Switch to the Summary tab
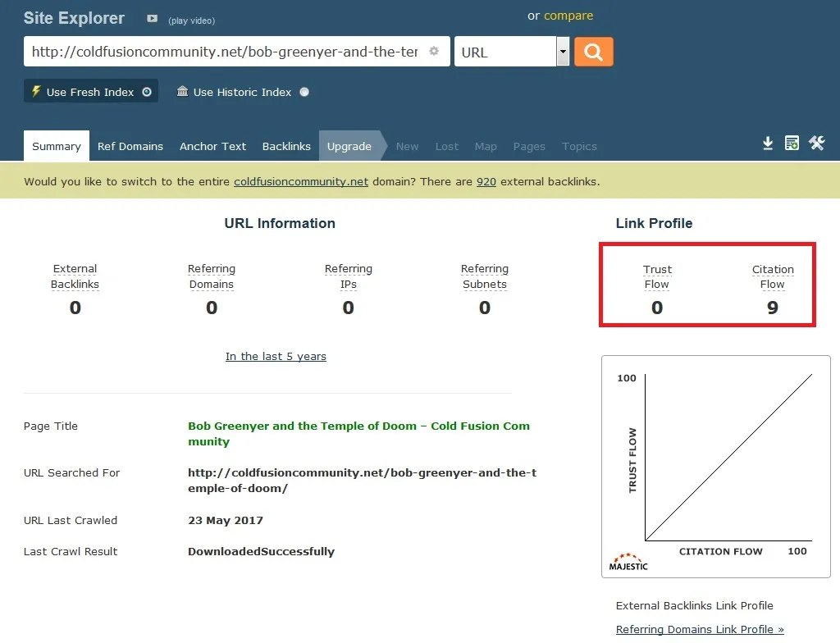Viewport: 840px width, 643px height. (x=57, y=146)
